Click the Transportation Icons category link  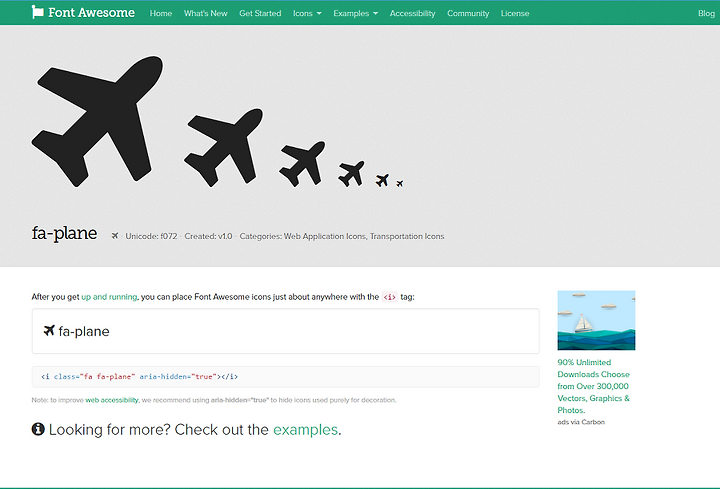point(407,236)
